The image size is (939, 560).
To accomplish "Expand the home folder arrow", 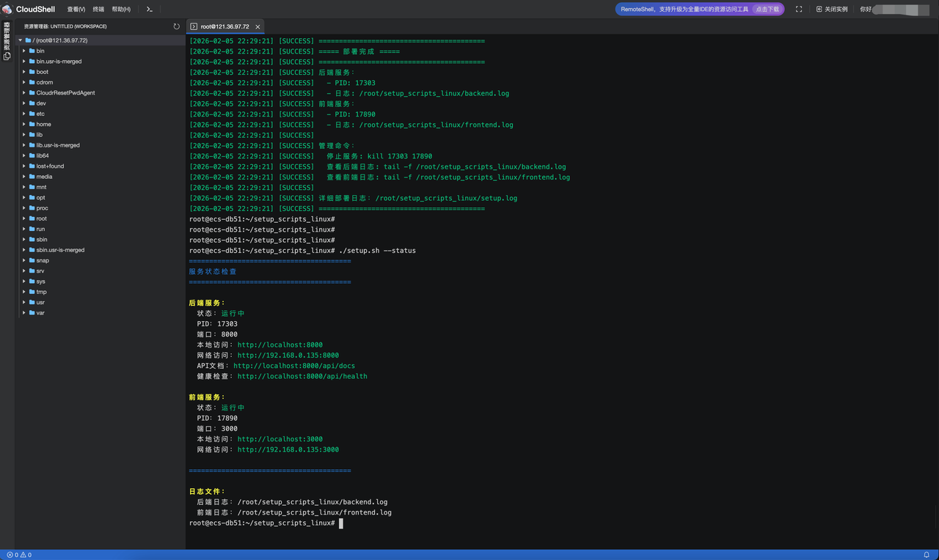I will [24, 124].
